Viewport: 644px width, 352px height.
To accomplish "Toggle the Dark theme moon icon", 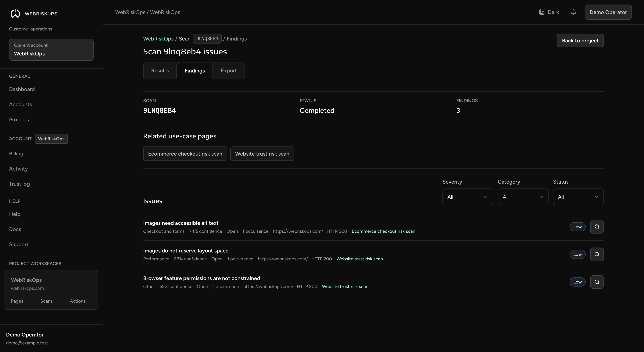I will click(542, 12).
